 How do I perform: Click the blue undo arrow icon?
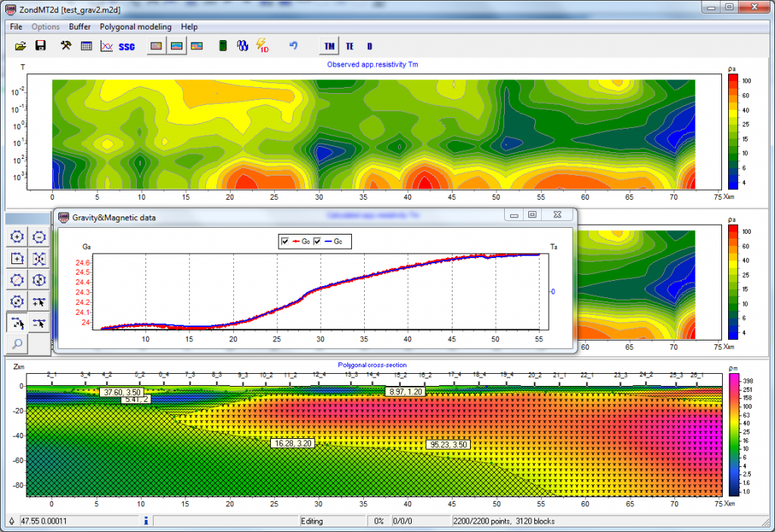coord(294,46)
